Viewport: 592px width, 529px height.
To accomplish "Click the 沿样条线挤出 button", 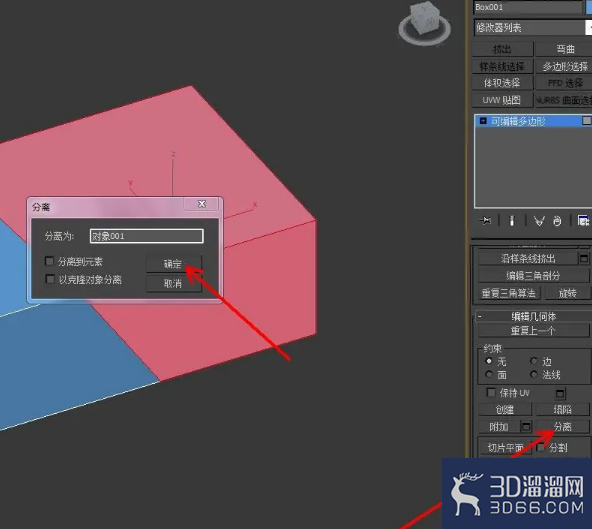I will click(528, 259).
